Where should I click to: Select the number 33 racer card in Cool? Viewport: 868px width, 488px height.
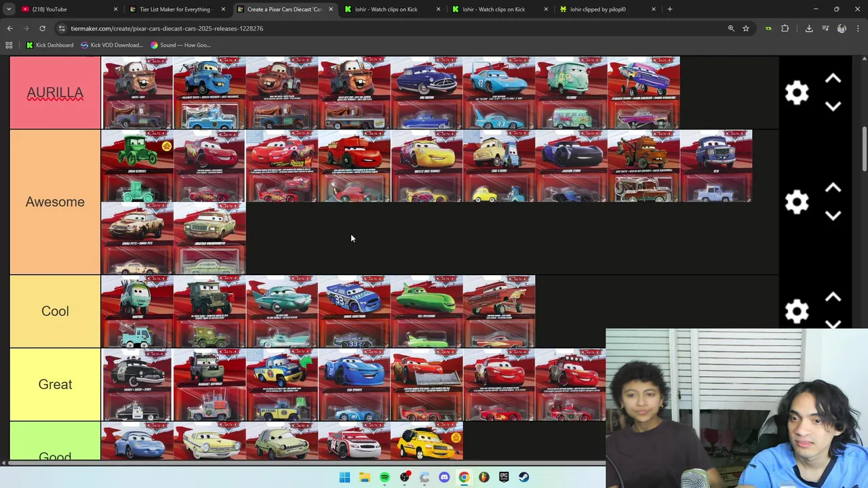coord(354,311)
